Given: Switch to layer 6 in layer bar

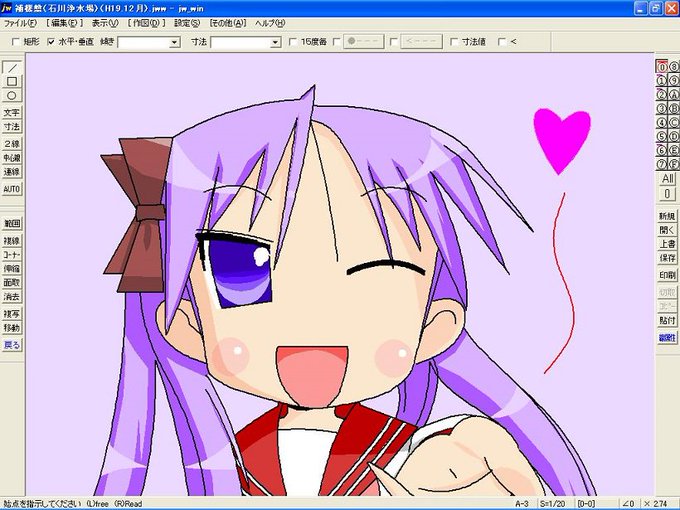Looking at the screenshot, I should (x=661, y=150).
